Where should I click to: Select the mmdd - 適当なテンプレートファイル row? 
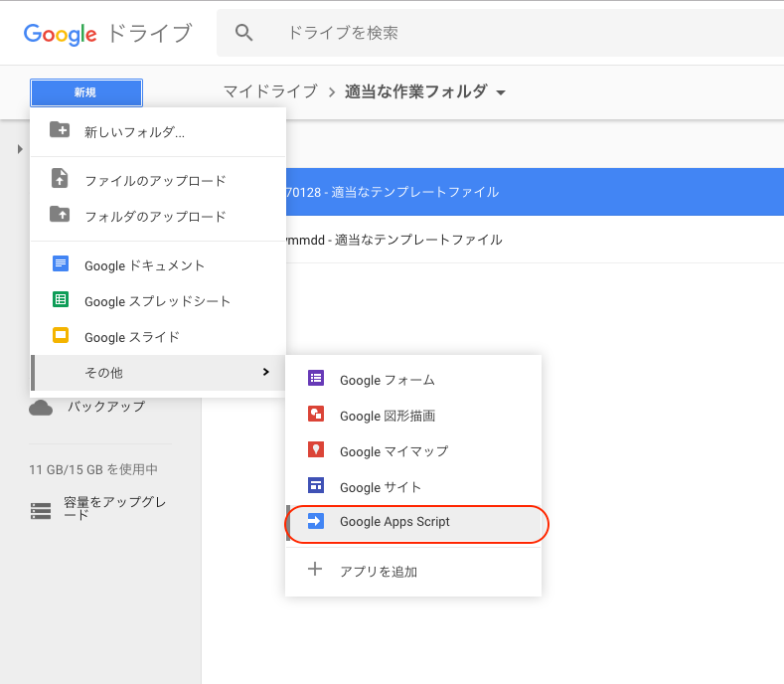point(535,240)
